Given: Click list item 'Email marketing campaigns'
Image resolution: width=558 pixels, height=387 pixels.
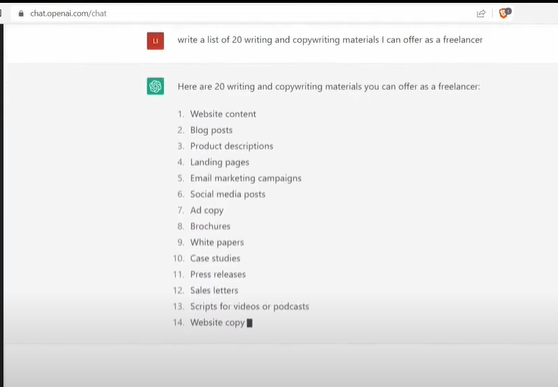Looking at the screenshot, I should point(246,178).
